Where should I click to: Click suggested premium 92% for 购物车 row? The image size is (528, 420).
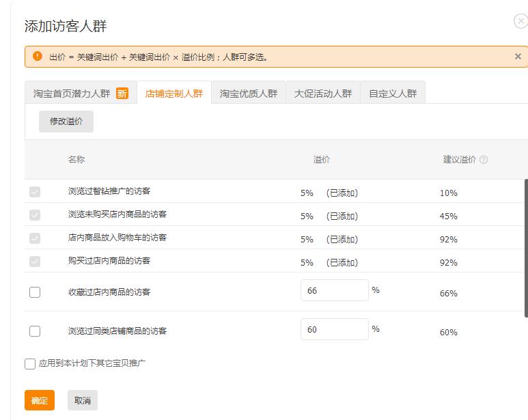pyautogui.click(x=449, y=240)
